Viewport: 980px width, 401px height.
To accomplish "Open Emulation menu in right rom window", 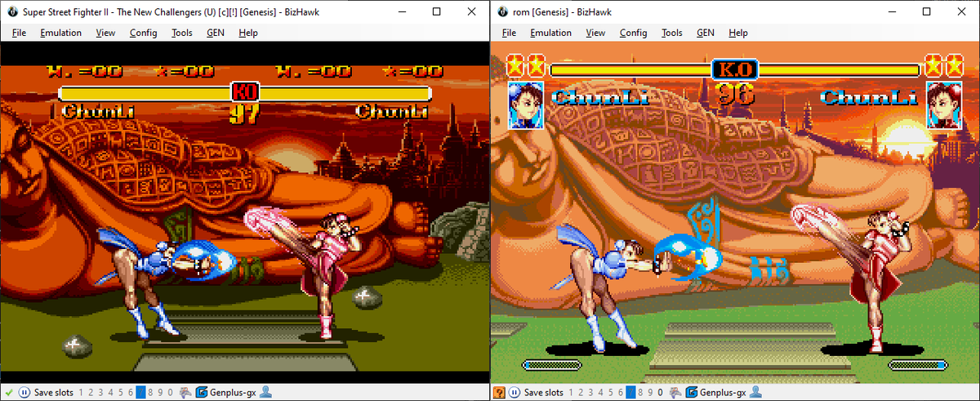I will tap(550, 33).
